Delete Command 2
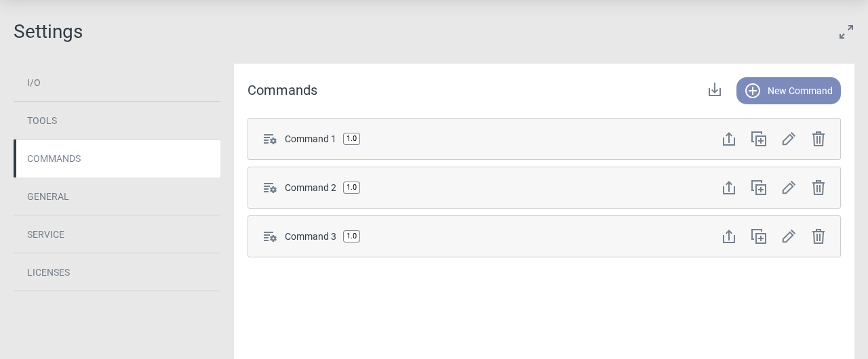868x359 pixels. coord(818,188)
